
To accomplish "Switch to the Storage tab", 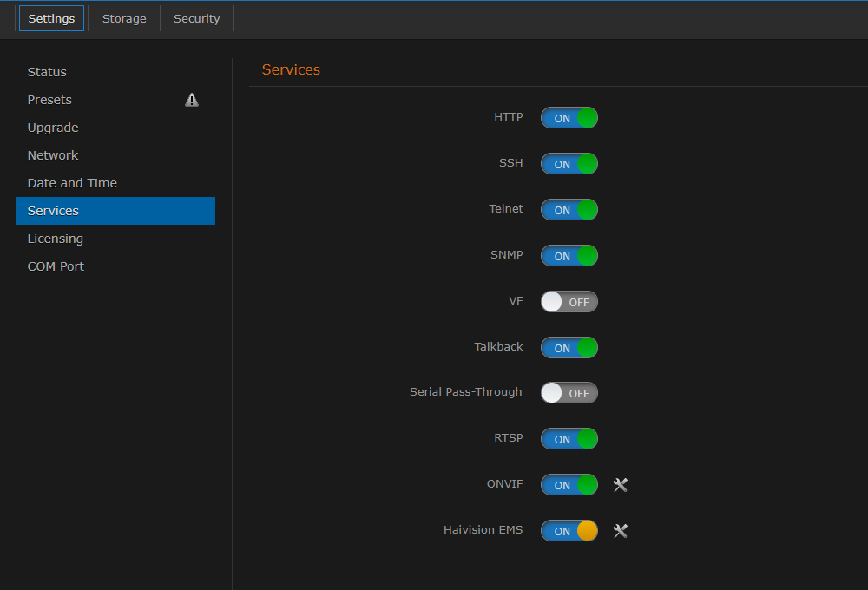I will click(x=123, y=18).
